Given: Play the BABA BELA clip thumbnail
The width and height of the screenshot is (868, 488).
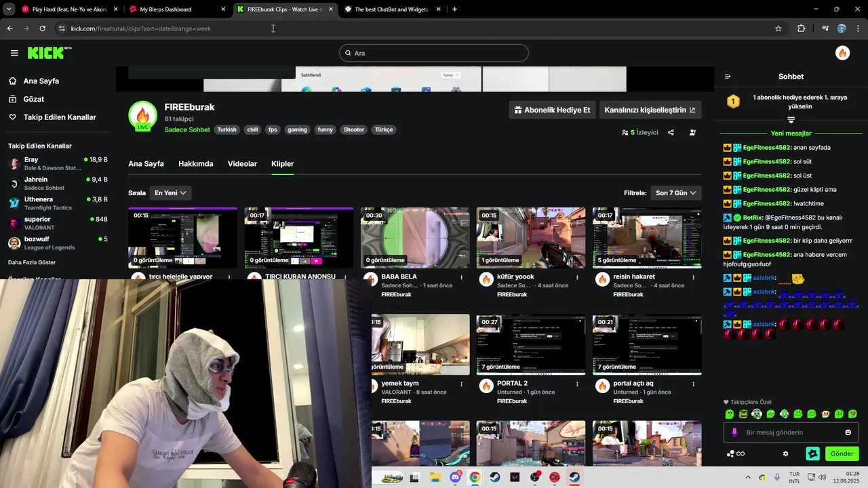Looking at the screenshot, I should [x=415, y=238].
